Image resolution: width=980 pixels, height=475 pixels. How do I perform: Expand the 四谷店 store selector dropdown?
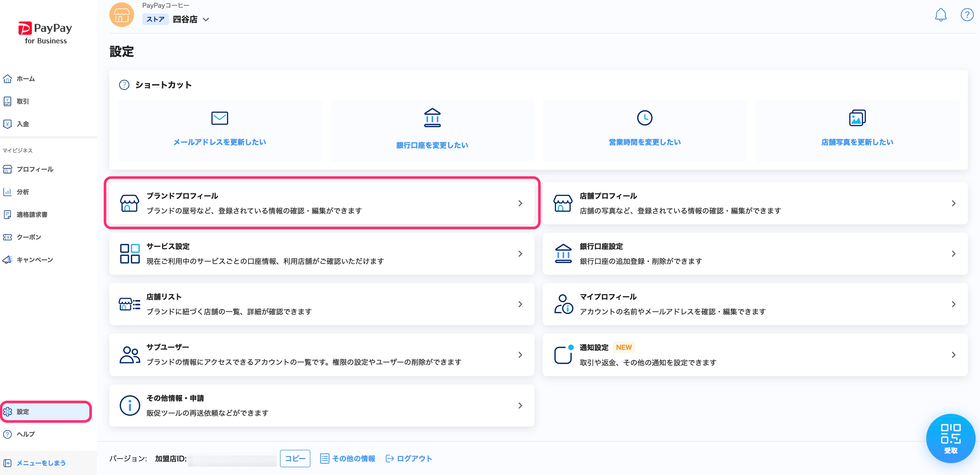[206, 19]
